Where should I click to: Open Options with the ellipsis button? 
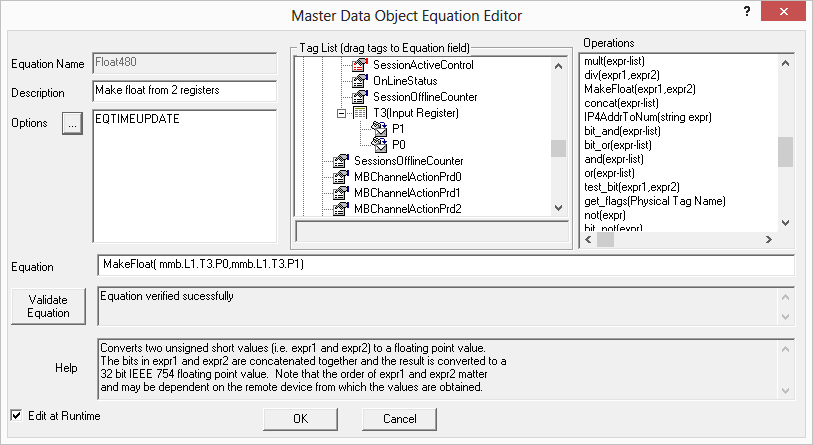(73, 124)
